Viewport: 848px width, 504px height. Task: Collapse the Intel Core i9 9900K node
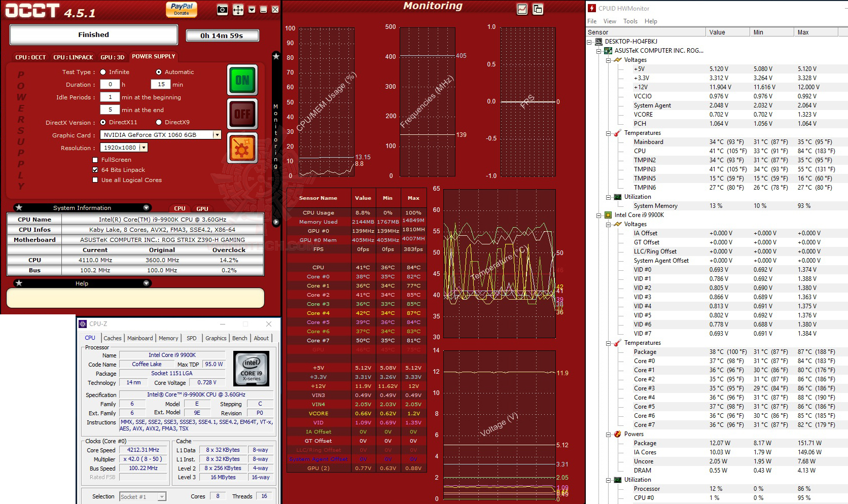[x=599, y=215]
